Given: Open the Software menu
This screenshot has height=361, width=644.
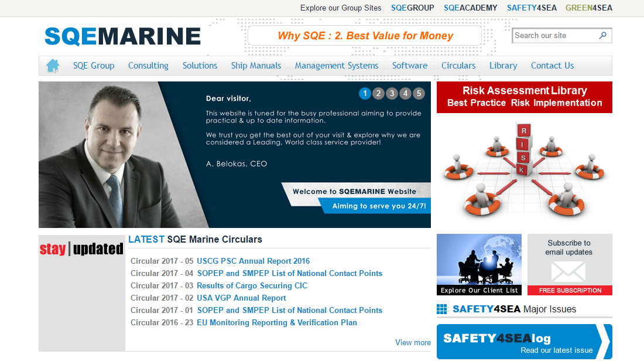Looking at the screenshot, I should [409, 66].
